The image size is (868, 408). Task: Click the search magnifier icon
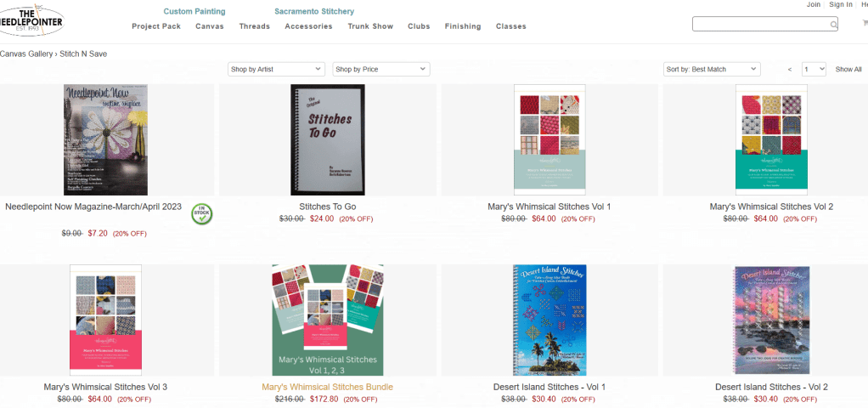[833, 25]
